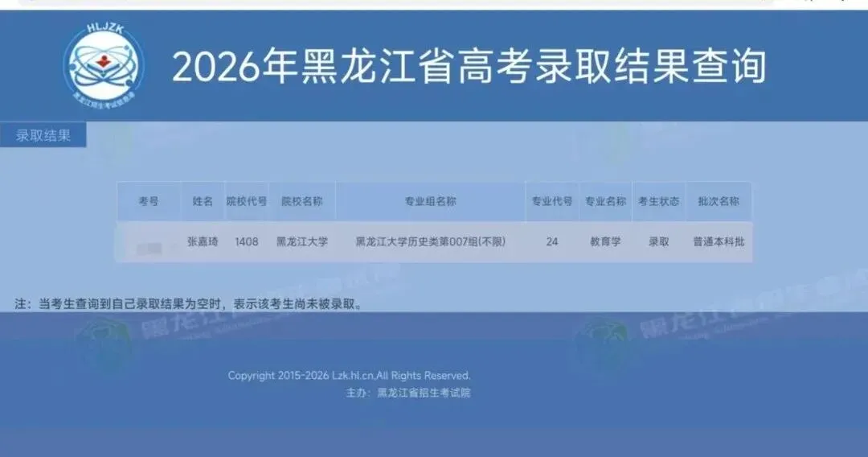Click the 考号 column header

(149, 201)
